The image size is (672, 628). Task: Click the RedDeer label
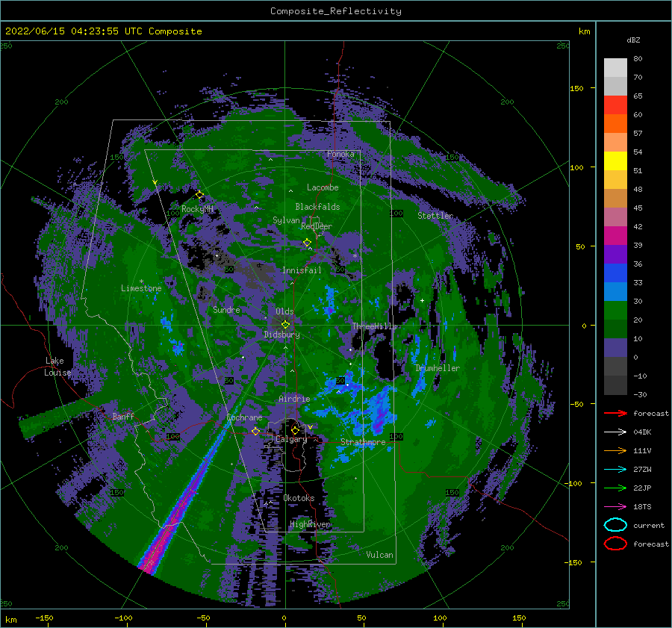(x=317, y=226)
